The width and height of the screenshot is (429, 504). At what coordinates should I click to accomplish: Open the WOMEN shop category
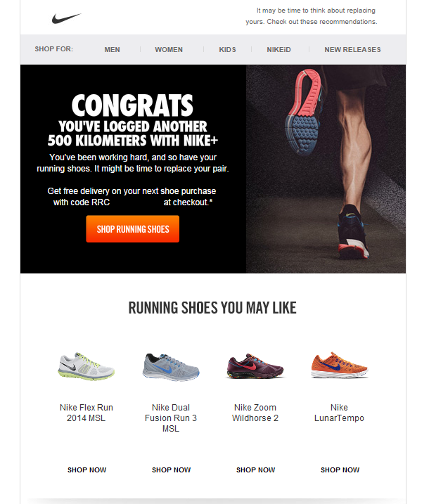169,50
